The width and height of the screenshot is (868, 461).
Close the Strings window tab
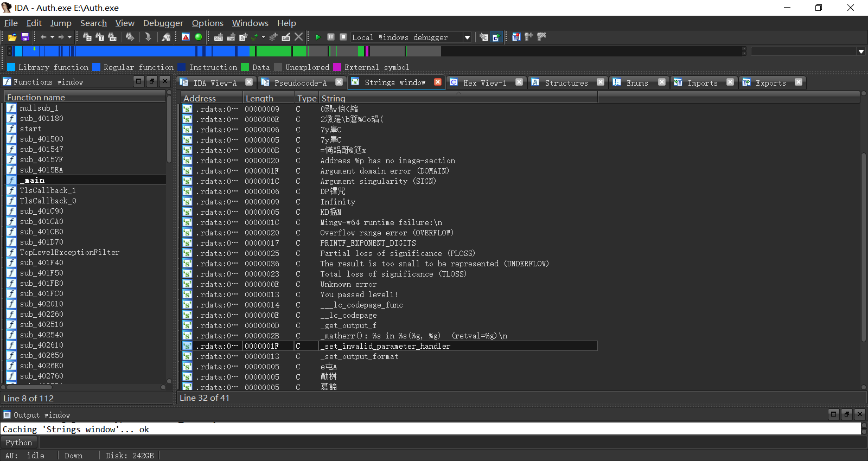pos(437,82)
